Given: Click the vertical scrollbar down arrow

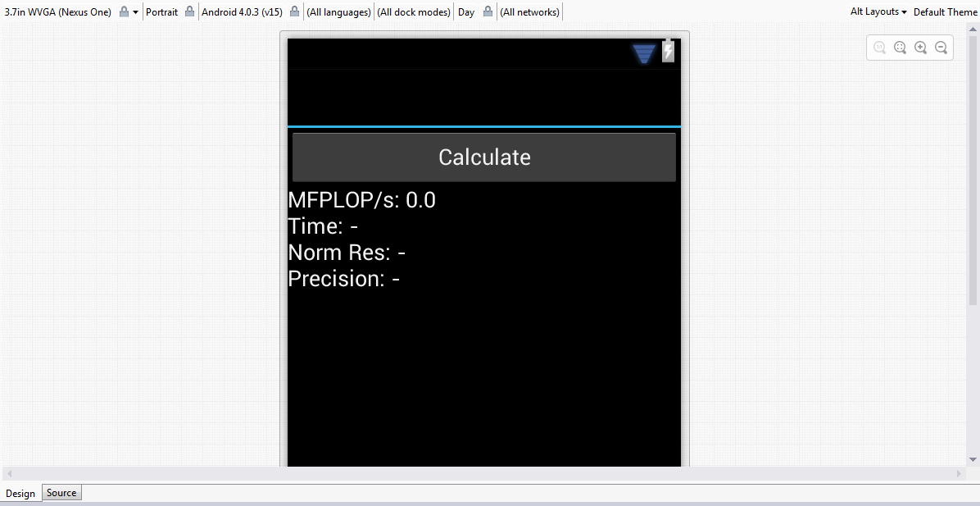Looking at the screenshot, I should coord(974,459).
